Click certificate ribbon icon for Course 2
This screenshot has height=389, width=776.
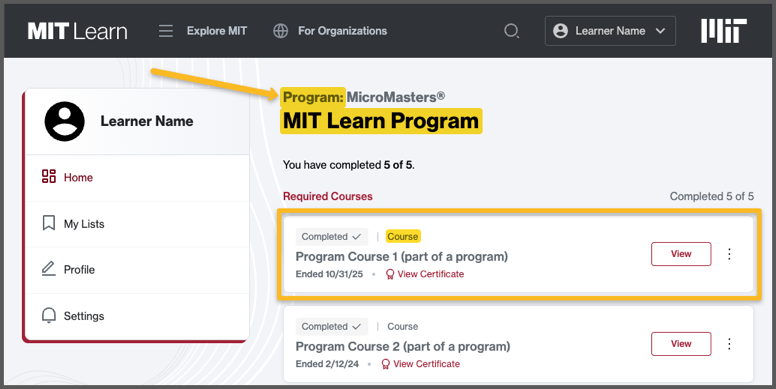[386, 364]
